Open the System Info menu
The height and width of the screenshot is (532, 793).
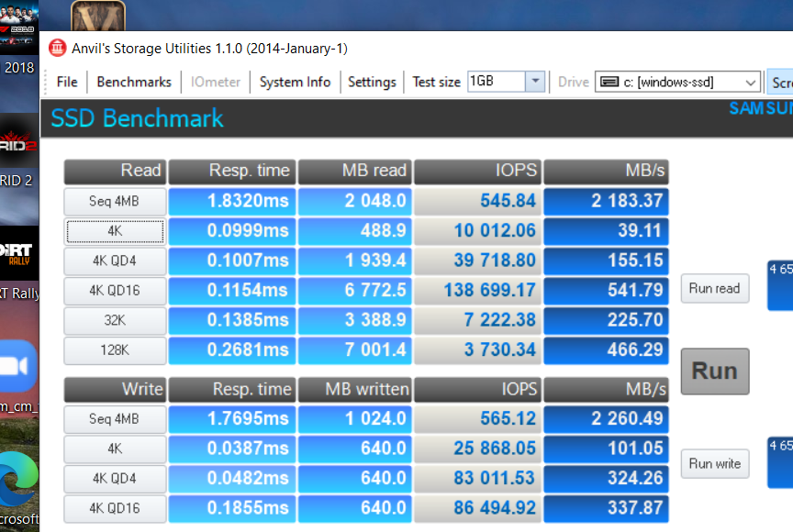pyautogui.click(x=295, y=82)
